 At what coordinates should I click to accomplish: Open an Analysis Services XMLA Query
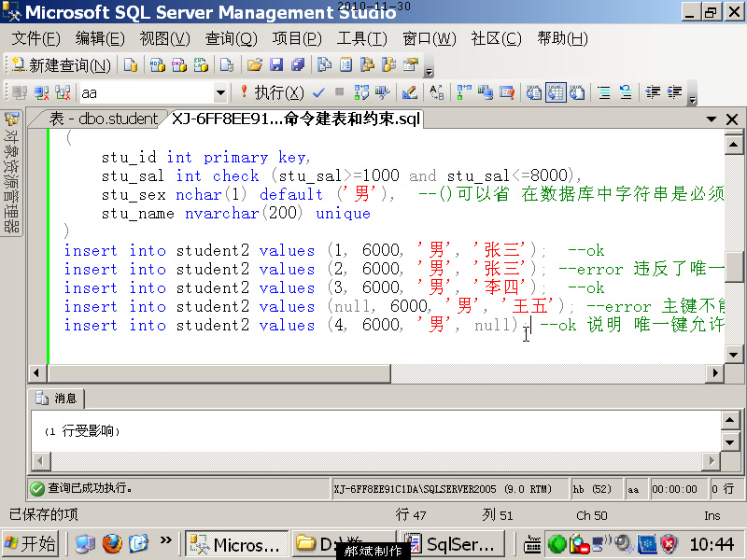pyautogui.click(x=201, y=64)
